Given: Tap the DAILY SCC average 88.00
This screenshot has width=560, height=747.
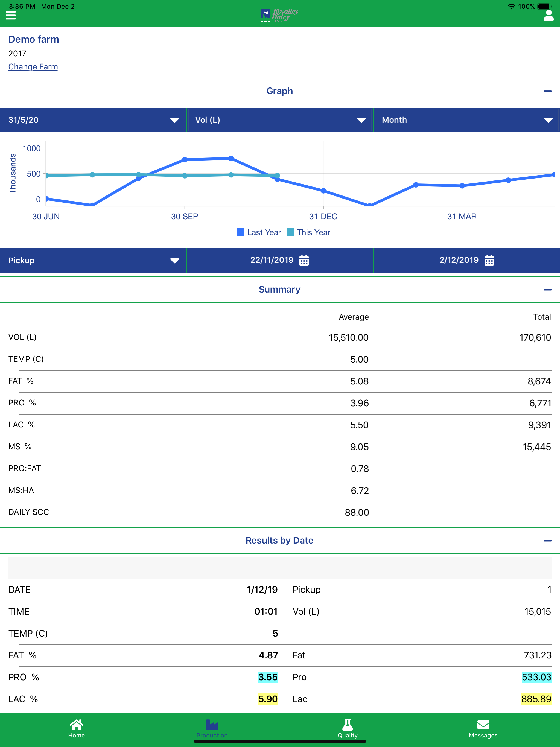Looking at the screenshot, I should (357, 513).
